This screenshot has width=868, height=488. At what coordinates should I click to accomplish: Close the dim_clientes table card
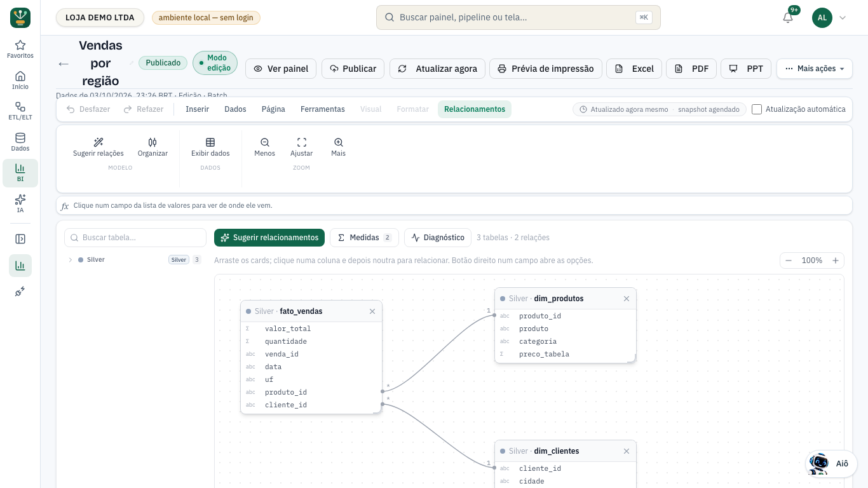(627, 451)
